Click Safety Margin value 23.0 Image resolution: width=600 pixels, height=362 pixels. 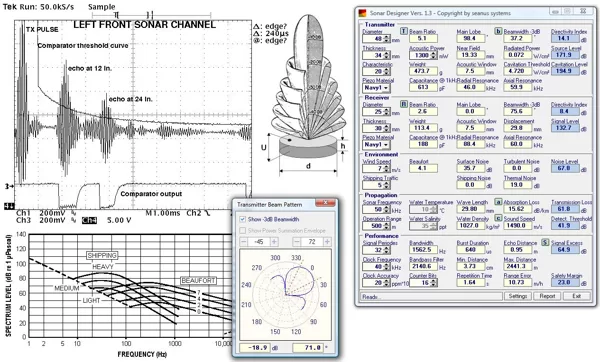coord(565,282)
